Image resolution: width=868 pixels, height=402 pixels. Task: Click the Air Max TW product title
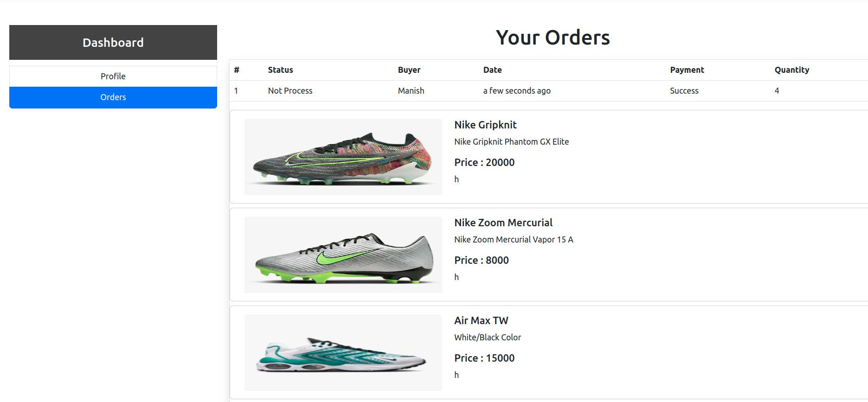coord(481,320)
